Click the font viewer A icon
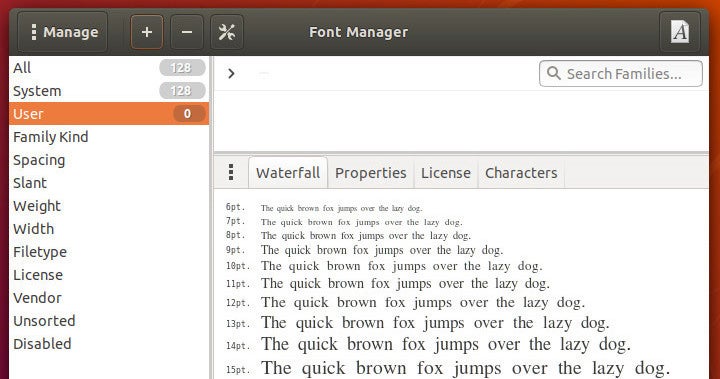Viewport: 720px width, 379px height. [x=680, y=32]
